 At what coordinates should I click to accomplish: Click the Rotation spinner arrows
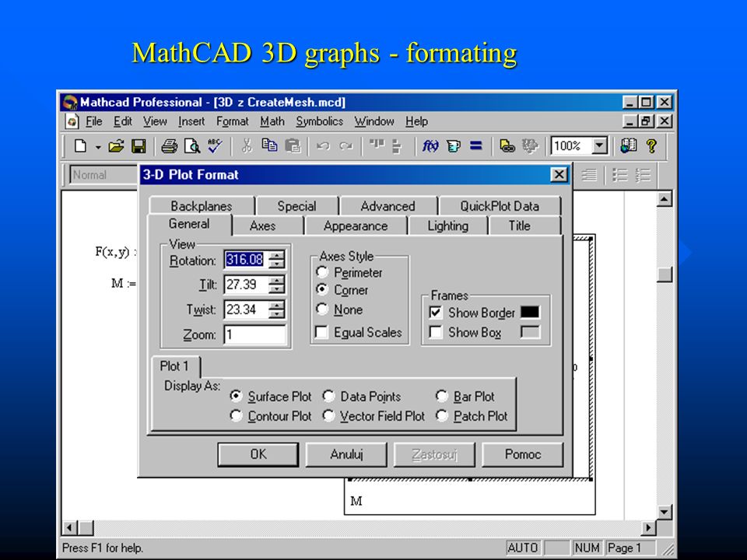[x=277, y=260]
